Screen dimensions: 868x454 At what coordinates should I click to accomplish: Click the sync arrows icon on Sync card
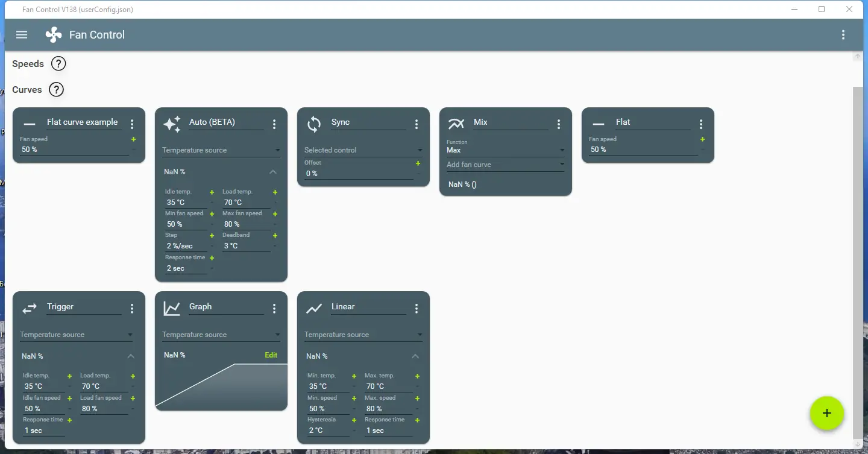314,124
